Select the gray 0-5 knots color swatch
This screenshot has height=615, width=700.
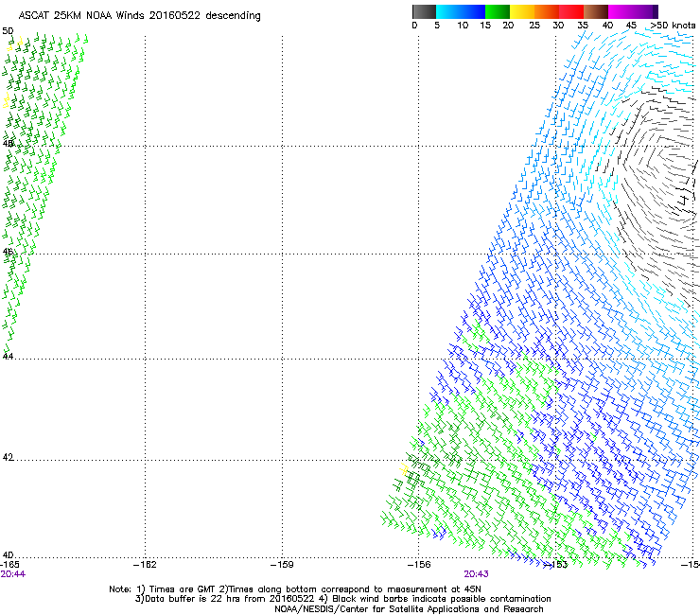[x=424, y=11]
